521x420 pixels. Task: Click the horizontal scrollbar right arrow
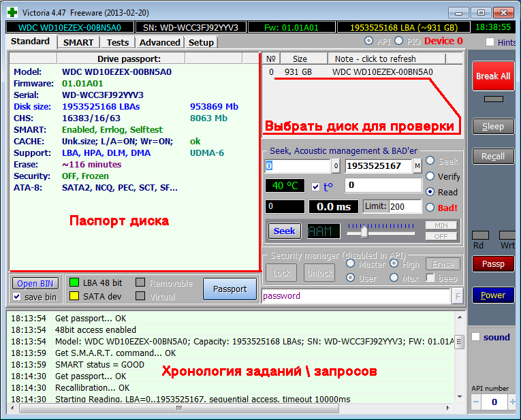448,408
